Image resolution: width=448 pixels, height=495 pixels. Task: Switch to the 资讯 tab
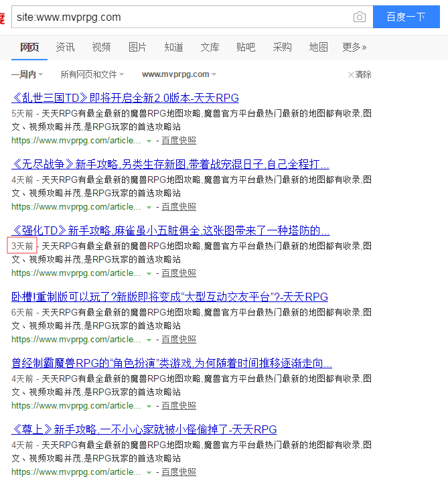coord(65,48)
